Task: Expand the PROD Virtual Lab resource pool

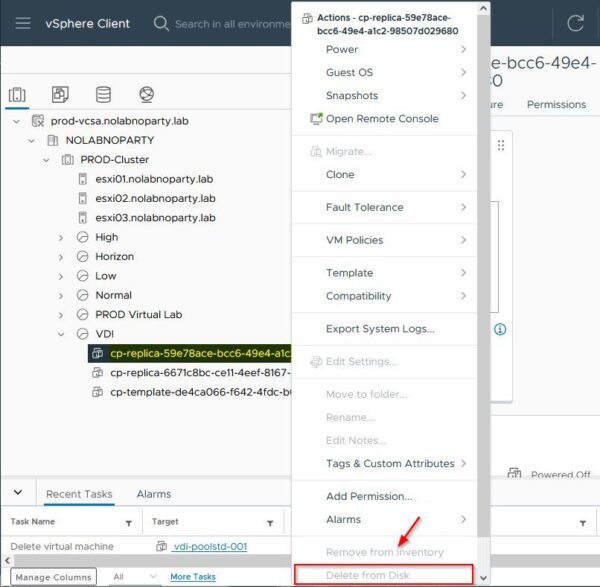Action: pos(61,315)
